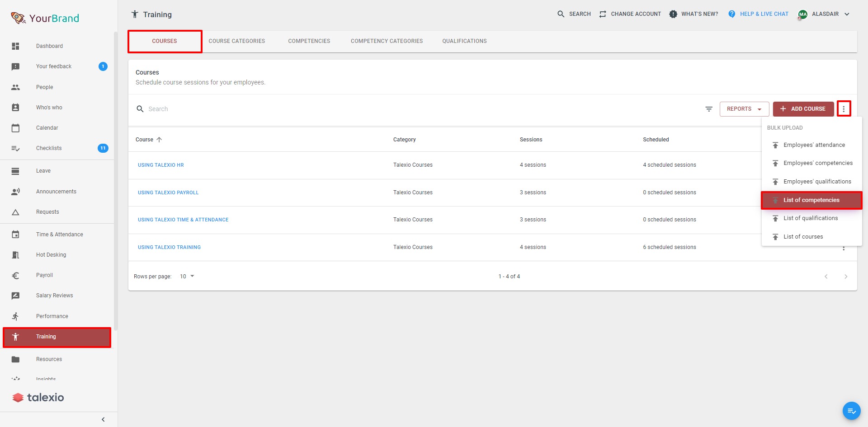Image resolution: width=868 pixels, height=427 pixels.
Task: Click the Add Course button
Action: pyautogui.click(x=803, y=109)
